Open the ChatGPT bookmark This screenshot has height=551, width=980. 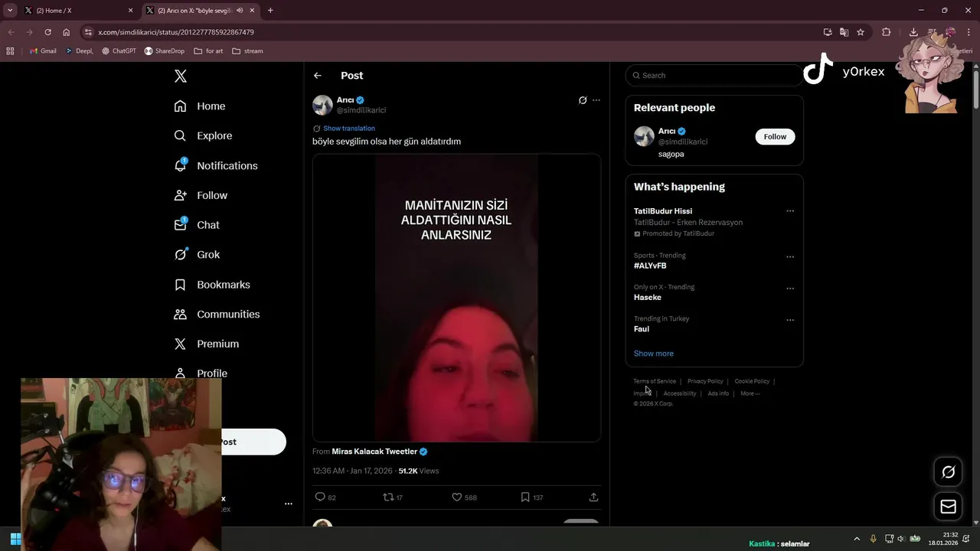(x=119, y=51)
